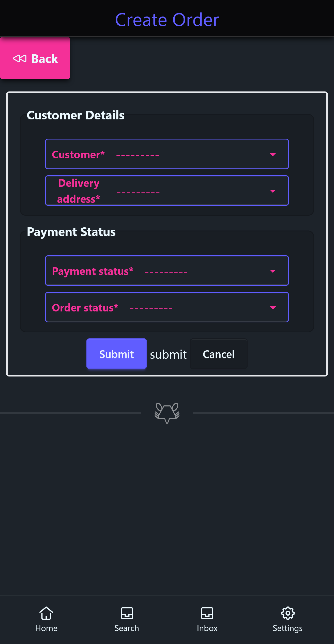
Task: Switch to the Inbox tab label
Action: click(207, 628)
